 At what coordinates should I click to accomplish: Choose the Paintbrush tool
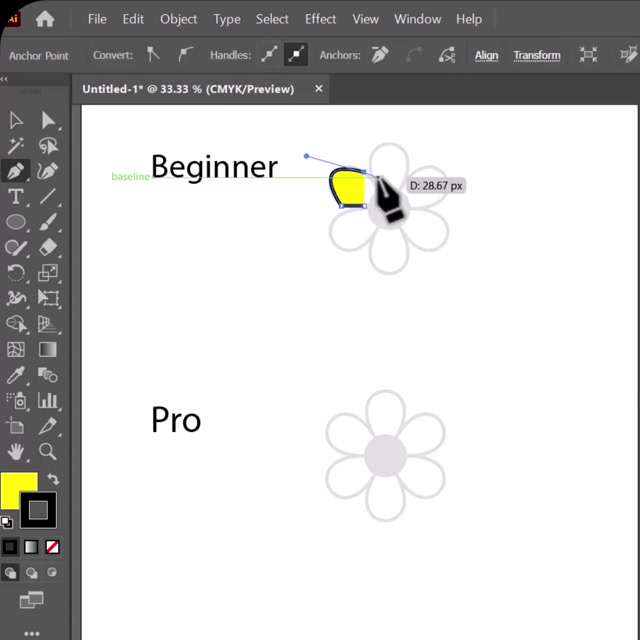47,222
